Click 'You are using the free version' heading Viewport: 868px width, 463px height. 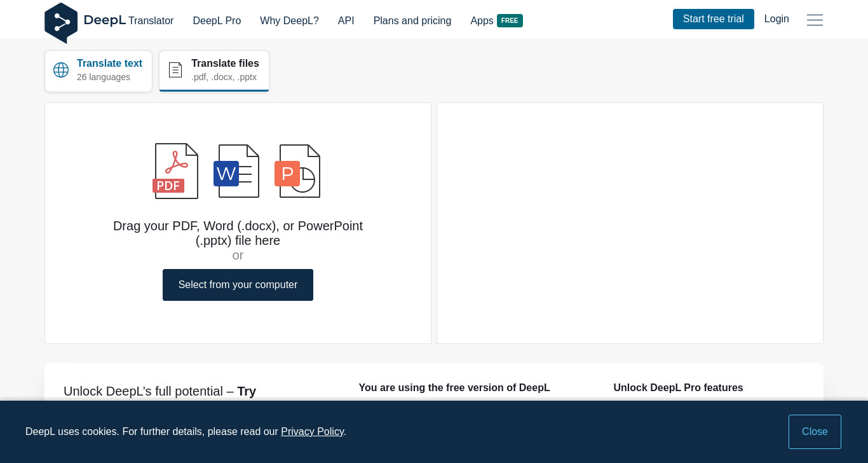[x=454, y=388]
